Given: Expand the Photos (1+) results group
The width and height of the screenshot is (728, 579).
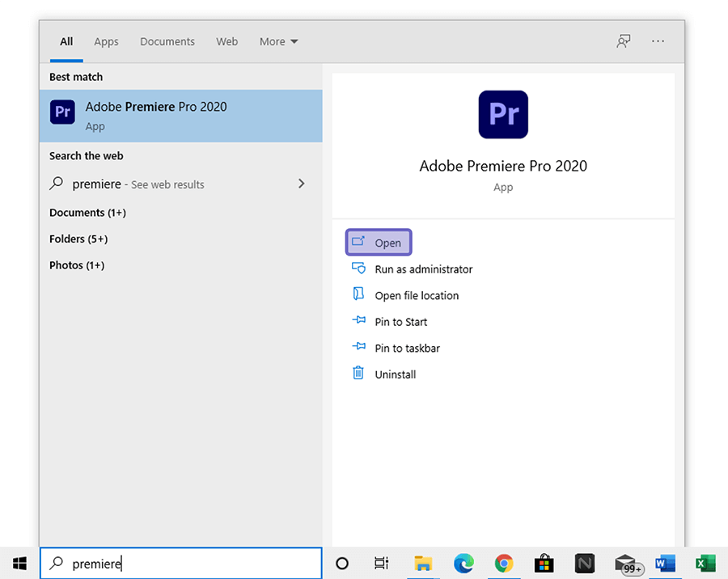Looking at the screenshot, I should 77,265.
